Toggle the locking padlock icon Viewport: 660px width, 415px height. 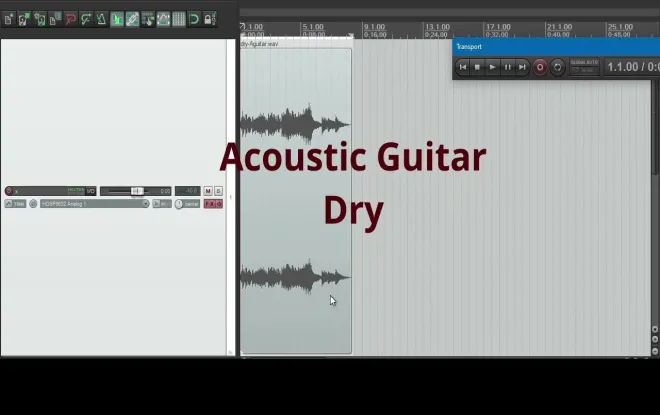coord(208,19)
